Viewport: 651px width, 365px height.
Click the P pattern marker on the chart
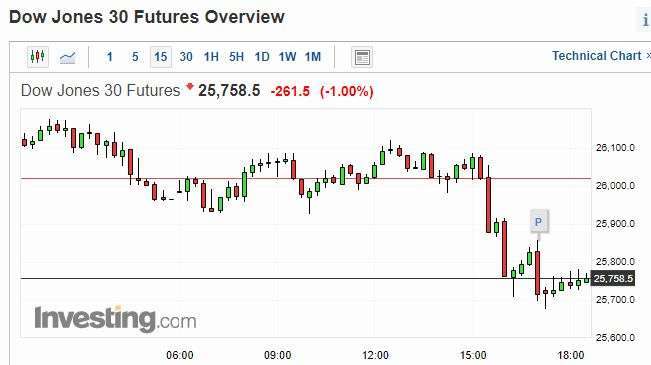pyautogui.click(x=538, y=222)
